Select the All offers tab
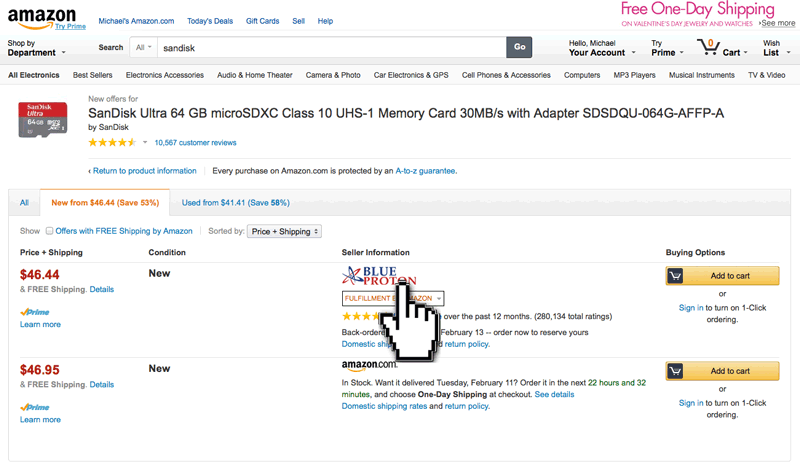The image size is (800, 465). pos(24,202)
